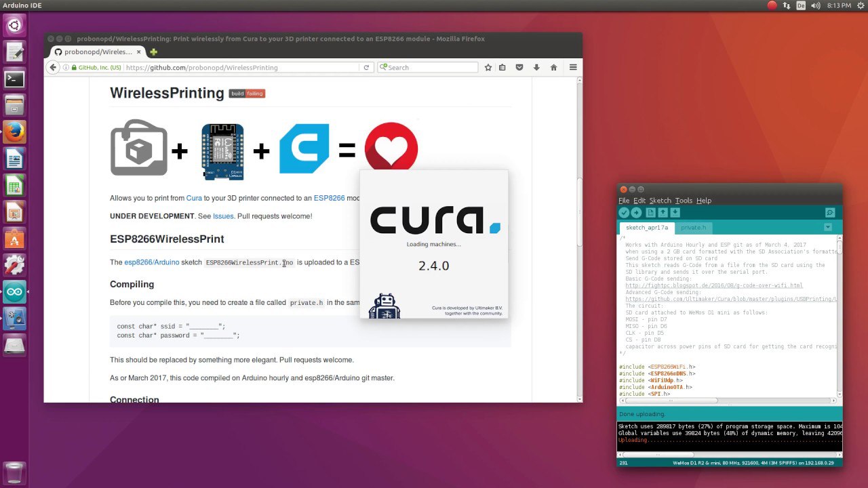Open Firefox downloads arrow icon
This screenshot has width=868, height=488.
tap(536, 67)
